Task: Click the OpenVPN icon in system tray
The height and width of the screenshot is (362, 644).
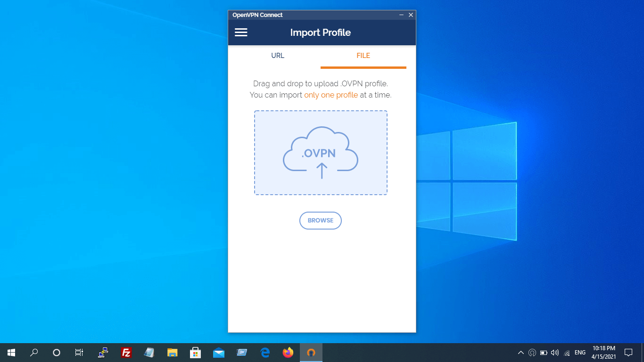Action: [x=532, y=353]
